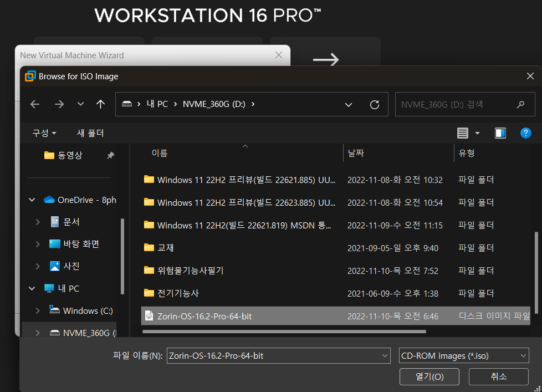Click the search magnifier icon
Viewport: 542px width, 392px height.
tap(520, 104)
